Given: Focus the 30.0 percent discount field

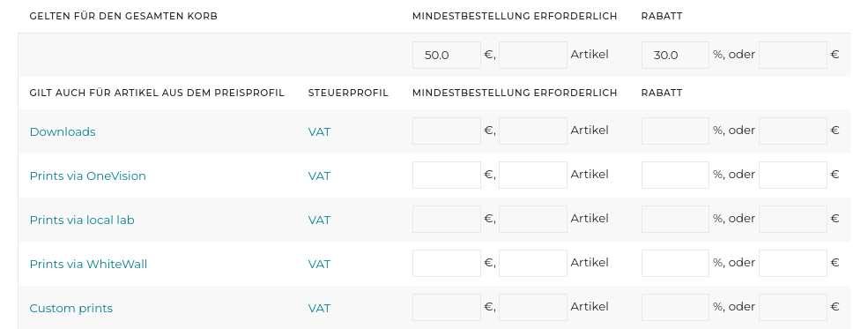Looking at the screenshot, I should point(675,55).
